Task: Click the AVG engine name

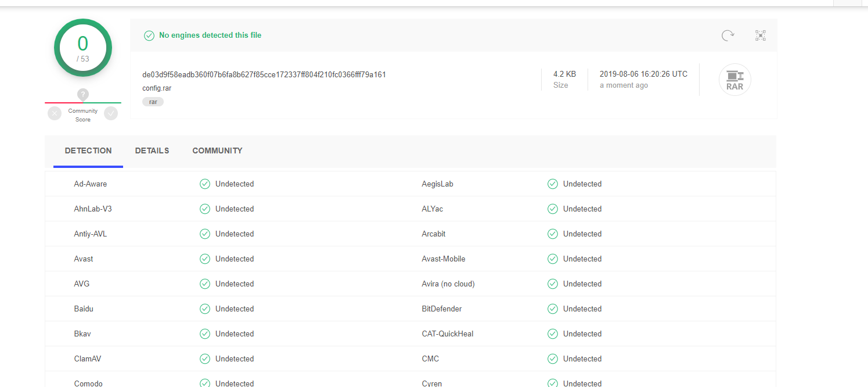Action: 82,284
